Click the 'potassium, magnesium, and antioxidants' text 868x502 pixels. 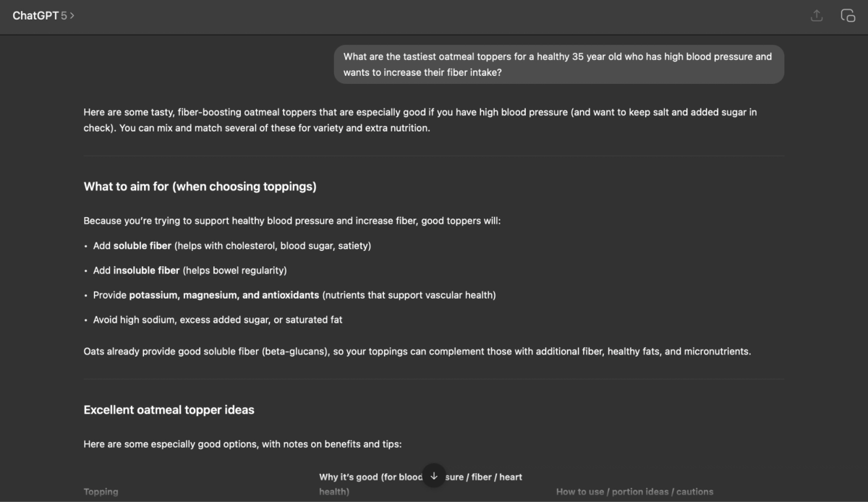click(224, 294)
